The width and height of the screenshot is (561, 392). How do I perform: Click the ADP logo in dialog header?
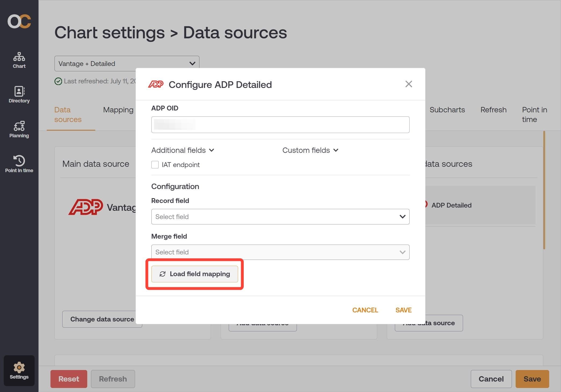tap(156, 84)
